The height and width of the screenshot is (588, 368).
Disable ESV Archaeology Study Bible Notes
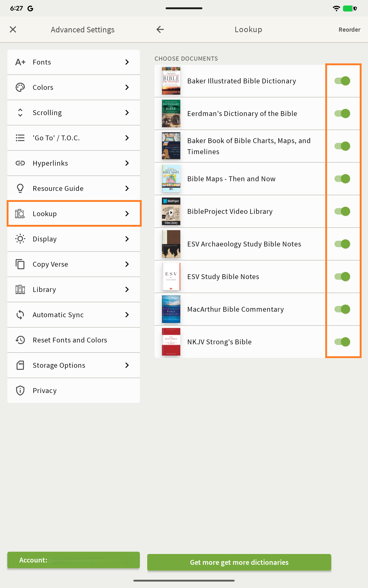coord(342,244)
